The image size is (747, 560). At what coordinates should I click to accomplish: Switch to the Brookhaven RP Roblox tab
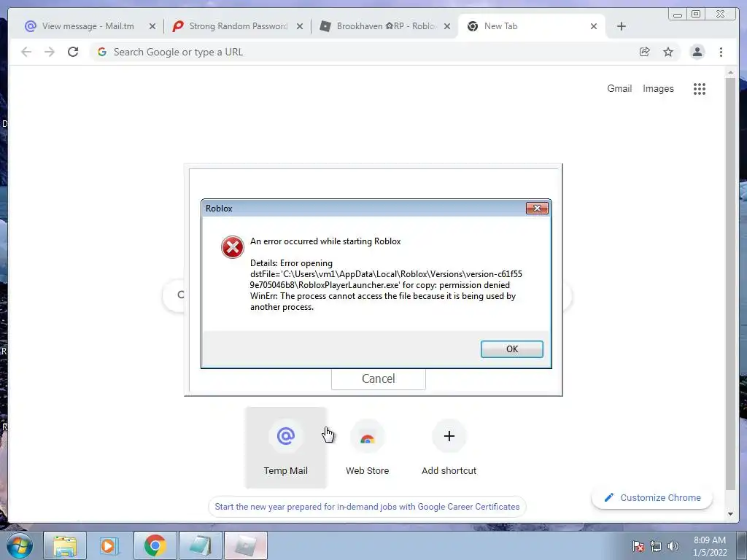point(386,26)
